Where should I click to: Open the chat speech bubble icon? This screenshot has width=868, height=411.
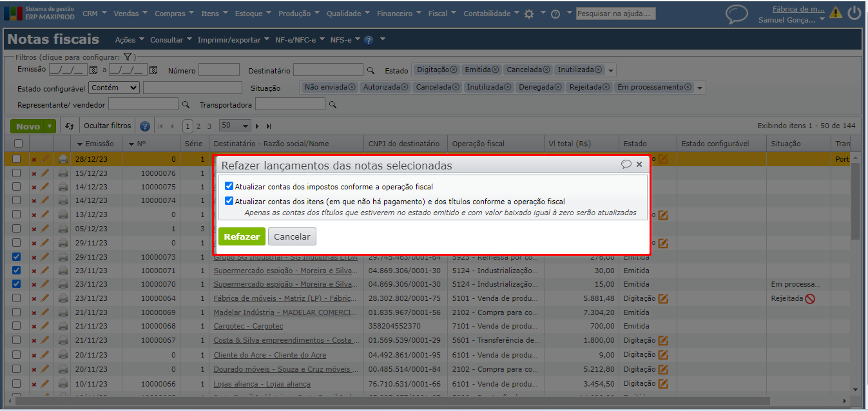(737, 14)
